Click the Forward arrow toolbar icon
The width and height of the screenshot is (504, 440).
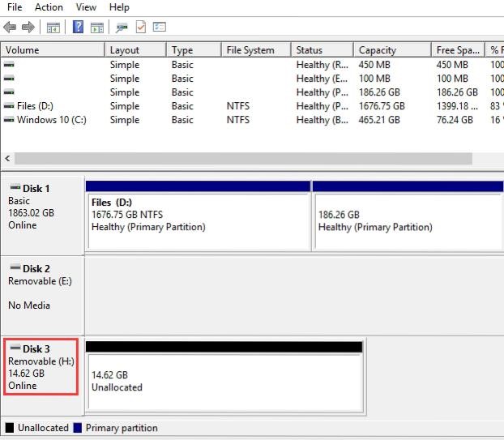pos(28,27)
